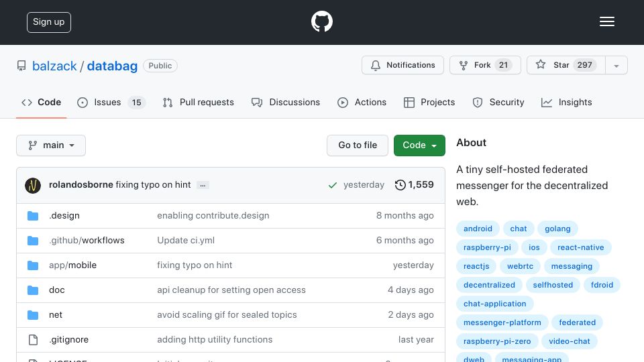Open the 'fixing typo on hint' latest commit link
644x362 pixels.
pyautogui.click(x=153, y=185)
